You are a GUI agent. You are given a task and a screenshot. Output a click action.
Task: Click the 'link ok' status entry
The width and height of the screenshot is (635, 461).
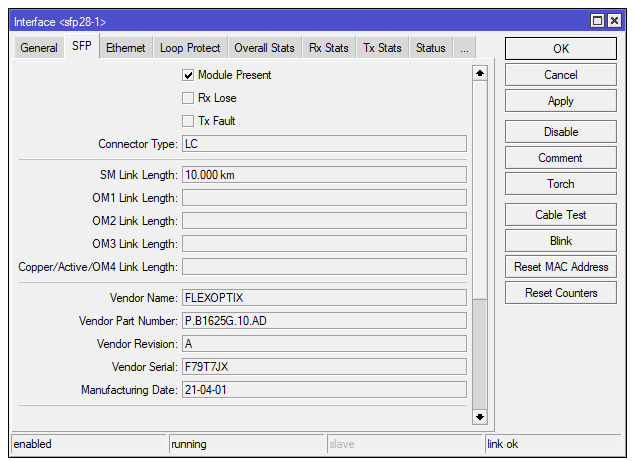point(553,444)
